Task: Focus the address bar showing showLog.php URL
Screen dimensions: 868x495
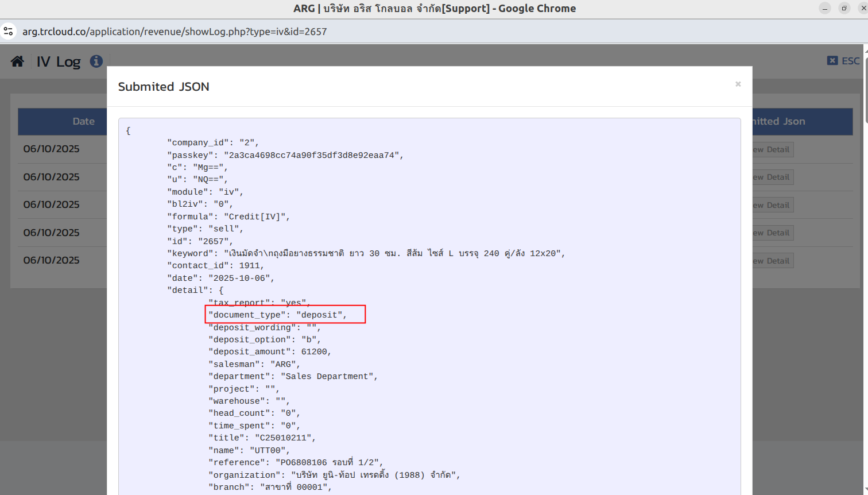Action: coord(175,32)
